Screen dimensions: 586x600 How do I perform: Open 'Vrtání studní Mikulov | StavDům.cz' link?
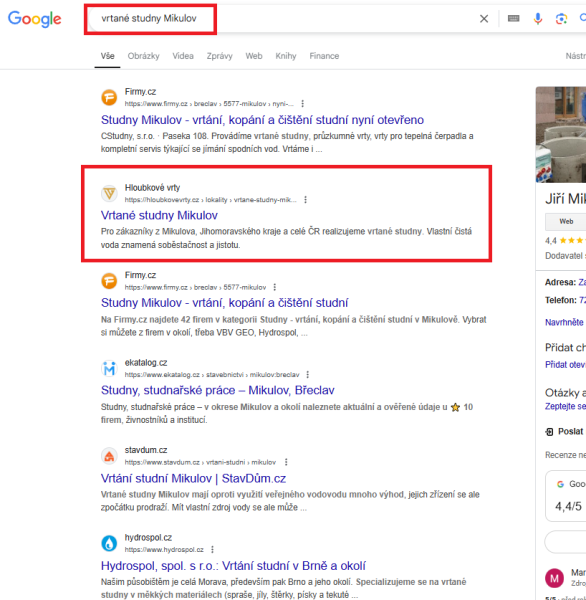coord(193,478)
